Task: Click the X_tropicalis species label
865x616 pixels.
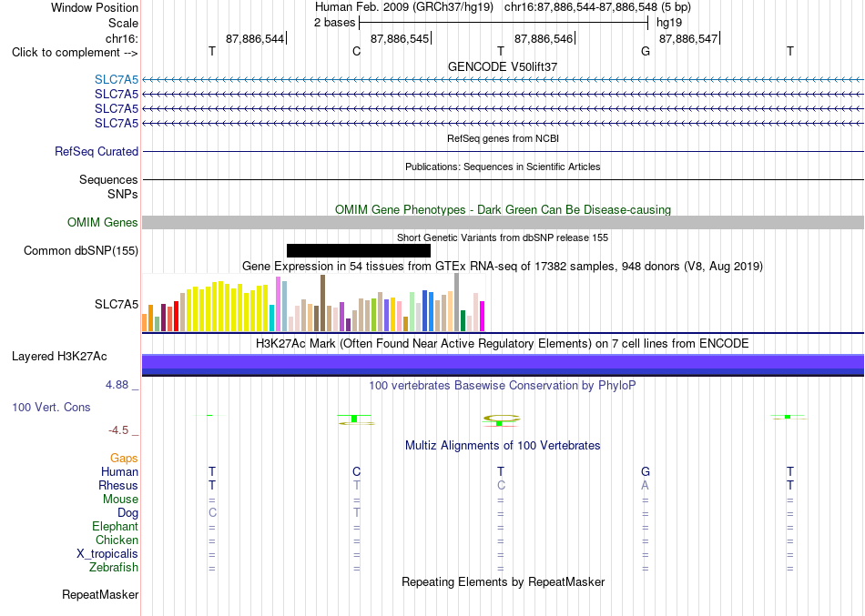Action: (x=107, y=554)
